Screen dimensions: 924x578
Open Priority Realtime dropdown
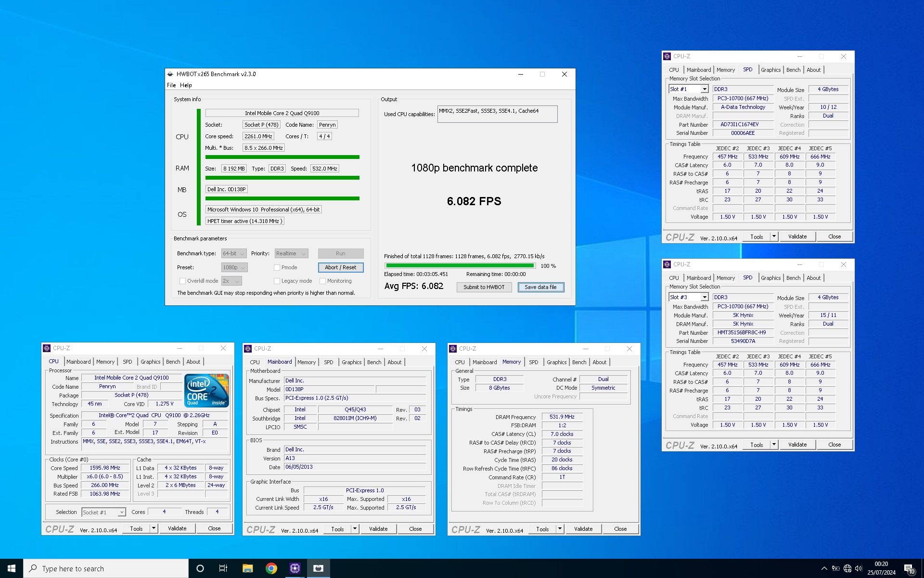tap(291, 253)
